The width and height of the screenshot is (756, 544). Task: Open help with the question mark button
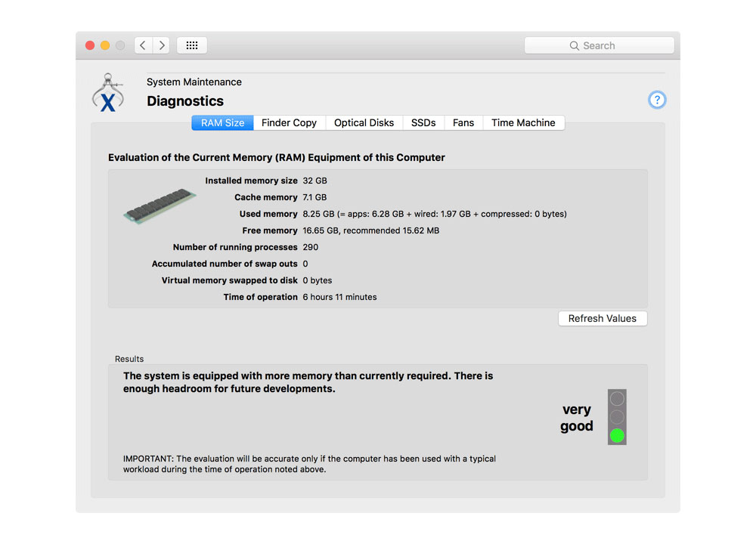pyautogui.click(x=657, y=100)
